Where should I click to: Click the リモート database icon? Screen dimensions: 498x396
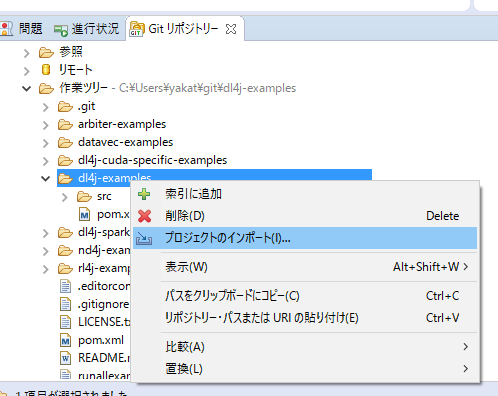point(46,70)
